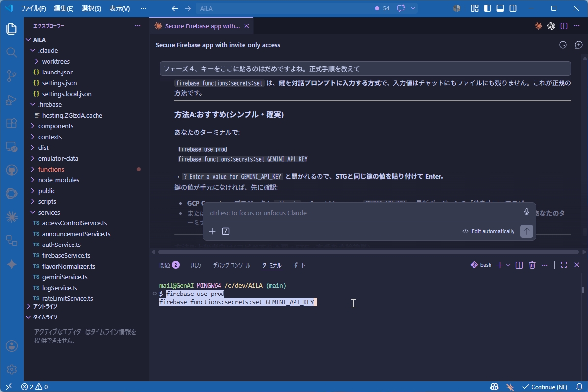
Task: Switch to the Problems tab 問題
Action: (x=169, y=265)
